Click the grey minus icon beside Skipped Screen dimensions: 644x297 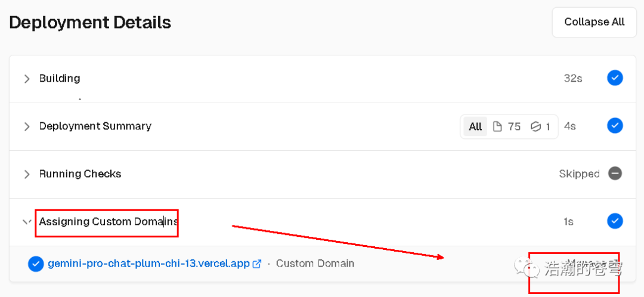pyautogui.click(x=615, y=174)
